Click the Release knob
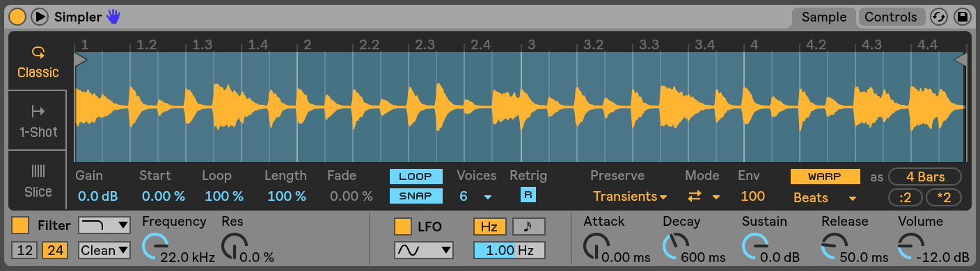980x271 pixels. (x=835, y=246)
